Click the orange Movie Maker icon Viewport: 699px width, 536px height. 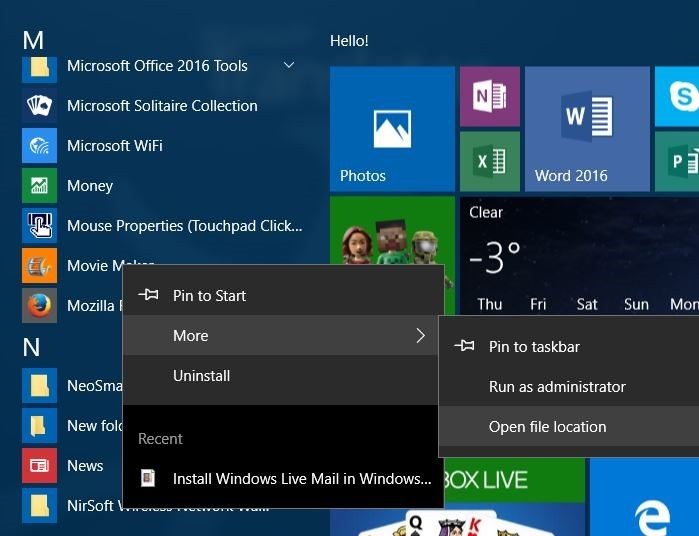[39, 266]
